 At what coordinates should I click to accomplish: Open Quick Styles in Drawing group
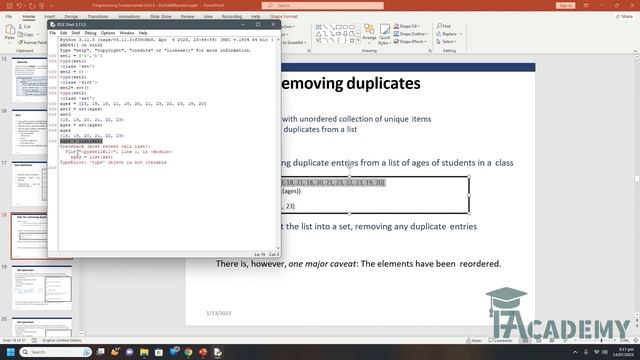coord(384,34)
